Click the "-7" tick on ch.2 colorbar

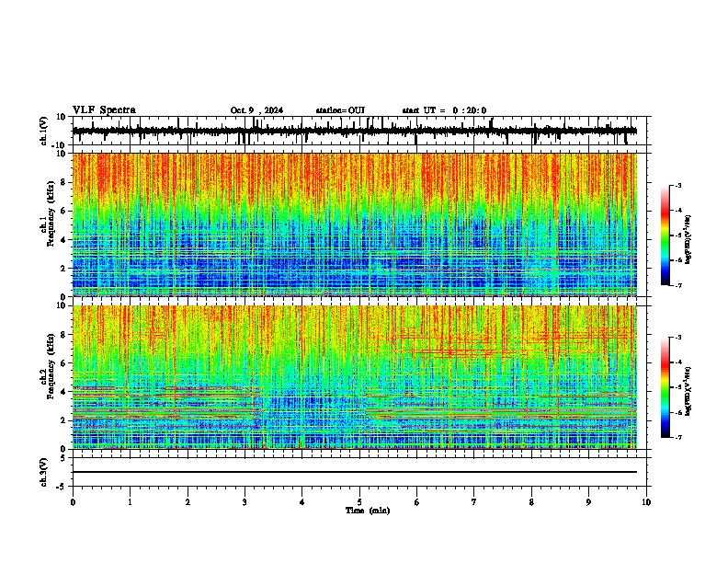678,437
